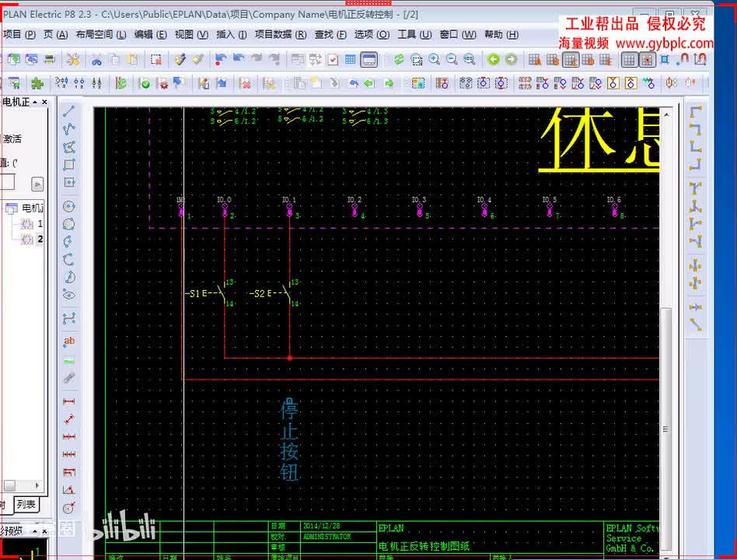
Task: Select the Radius dimension tool
Action: (x=69, y=508)
